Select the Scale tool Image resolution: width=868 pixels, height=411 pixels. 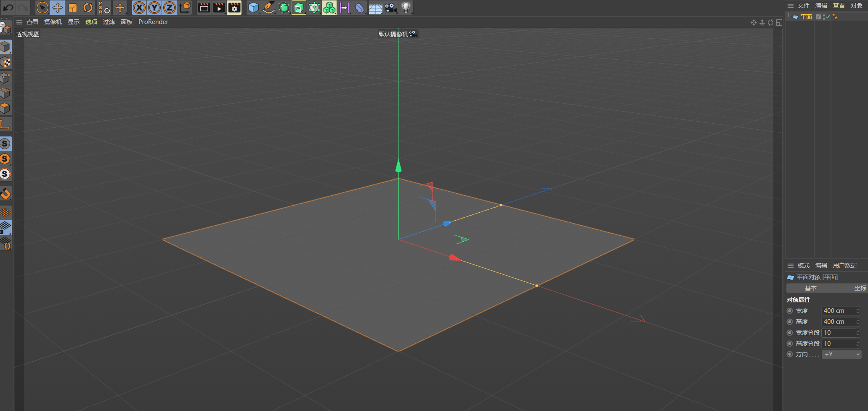coord(73,8)
